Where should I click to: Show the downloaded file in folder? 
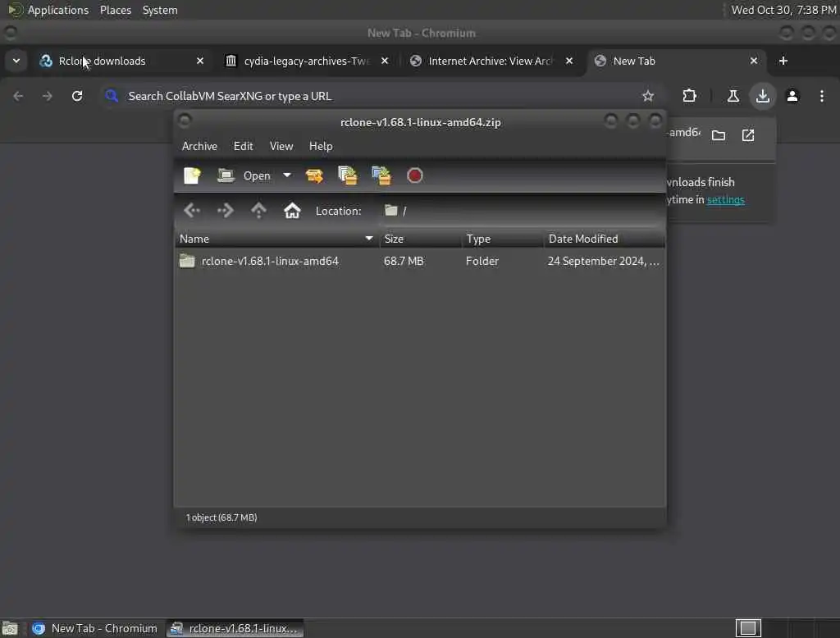pos(719,135)
